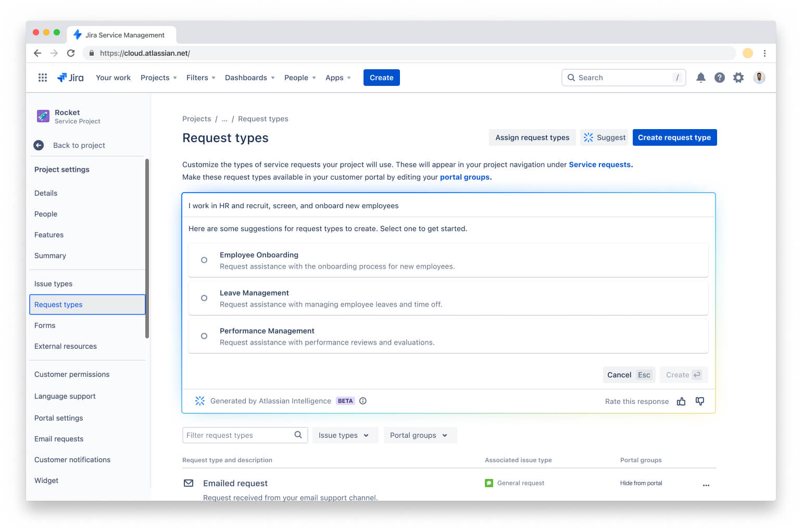
Task: Select the Performance Management suggestion
Action: (x=204, y=336)
